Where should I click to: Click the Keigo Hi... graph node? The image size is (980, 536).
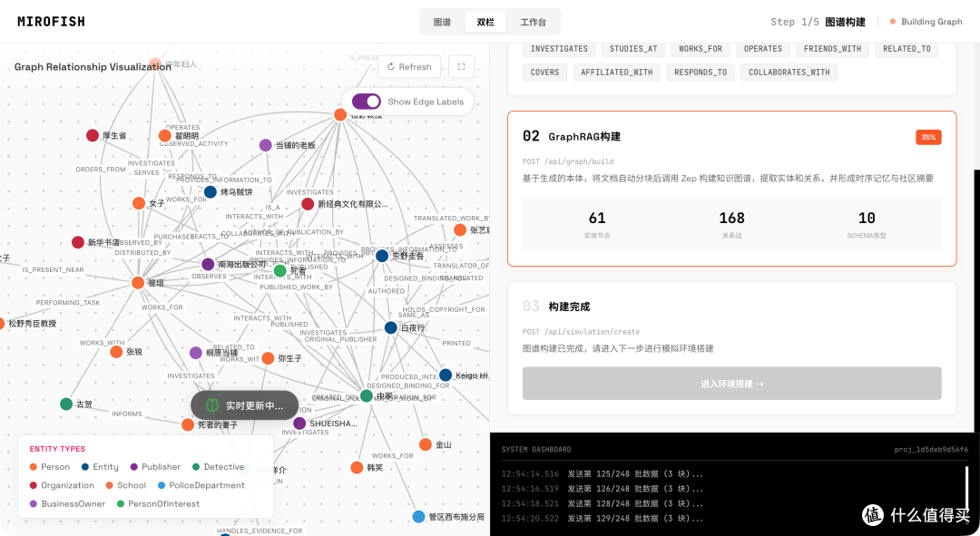point(446,375)
